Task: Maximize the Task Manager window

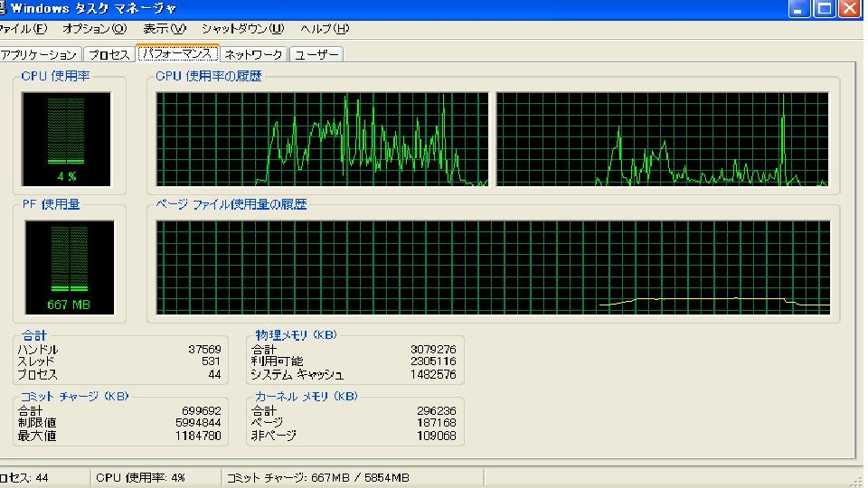Action: pos(825,8)
